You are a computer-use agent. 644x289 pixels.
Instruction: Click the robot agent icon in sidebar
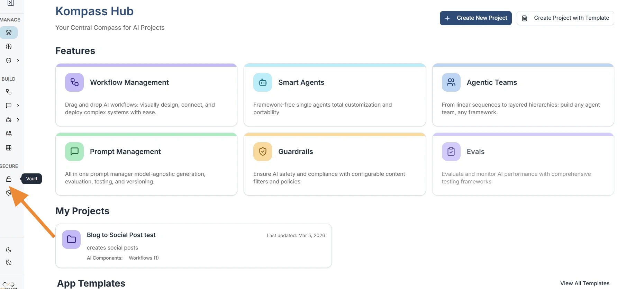point(9,120)
